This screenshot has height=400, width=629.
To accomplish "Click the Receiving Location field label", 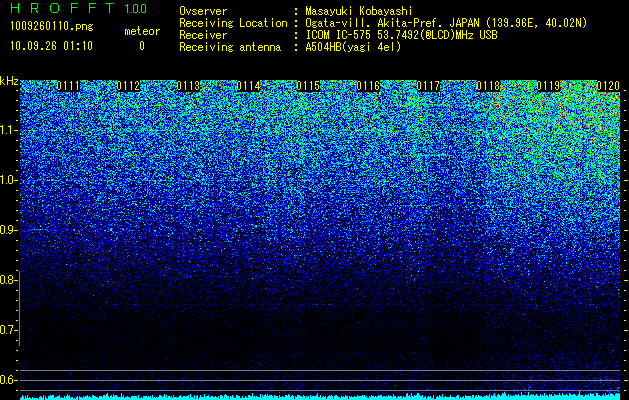I will click(233, 23).
